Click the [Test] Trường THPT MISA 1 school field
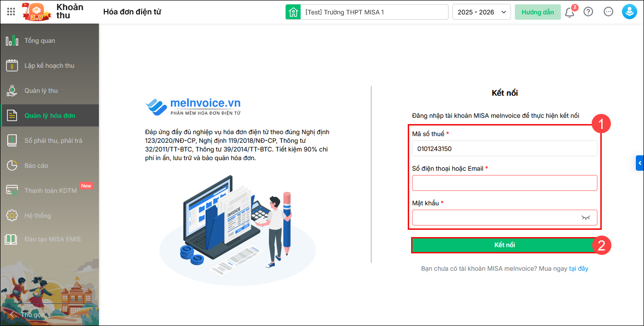The image size is (644, 326). tap(374, 12)
